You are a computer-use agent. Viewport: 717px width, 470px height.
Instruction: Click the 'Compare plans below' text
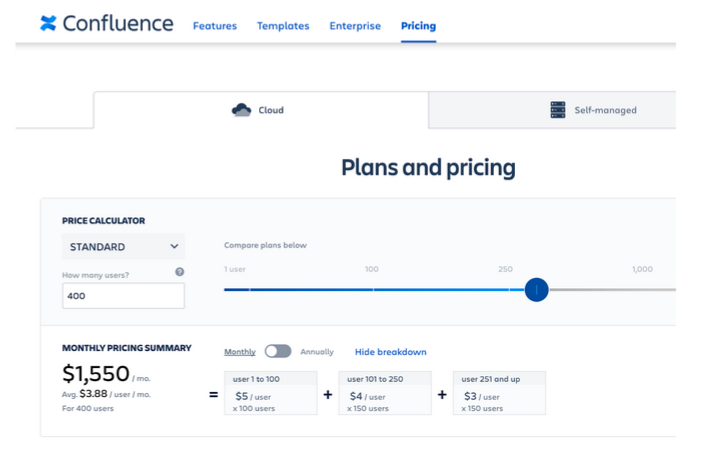[265, 245]
